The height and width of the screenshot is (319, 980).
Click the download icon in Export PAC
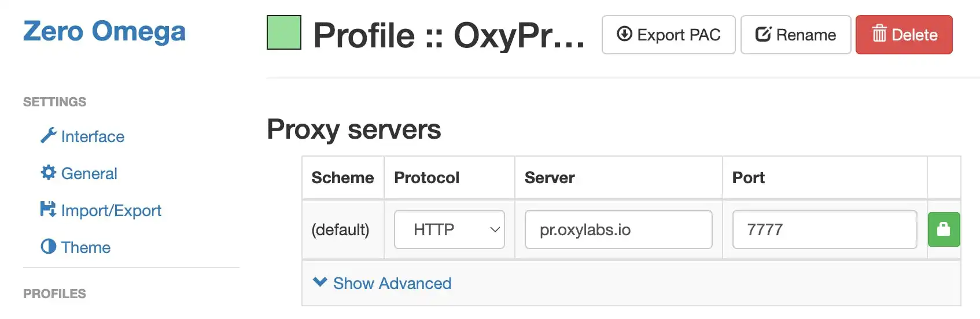(x=624, y=34)
